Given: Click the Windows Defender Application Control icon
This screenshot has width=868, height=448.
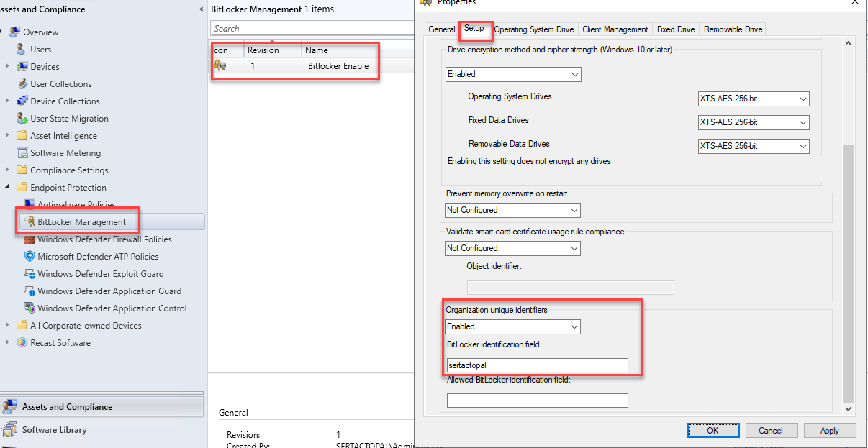Looking at the screenshot, I should tap(30, 308).
